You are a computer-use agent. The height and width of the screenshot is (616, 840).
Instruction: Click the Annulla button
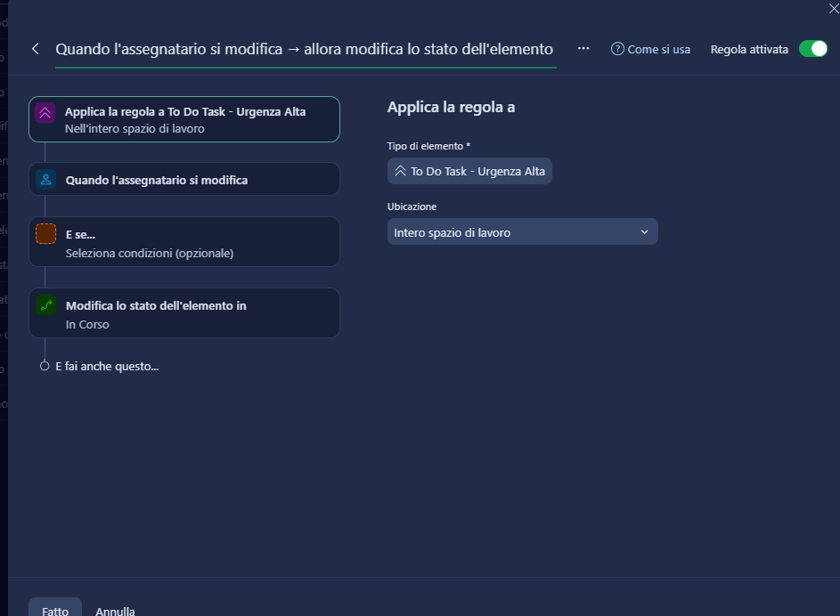pos(115,611)
